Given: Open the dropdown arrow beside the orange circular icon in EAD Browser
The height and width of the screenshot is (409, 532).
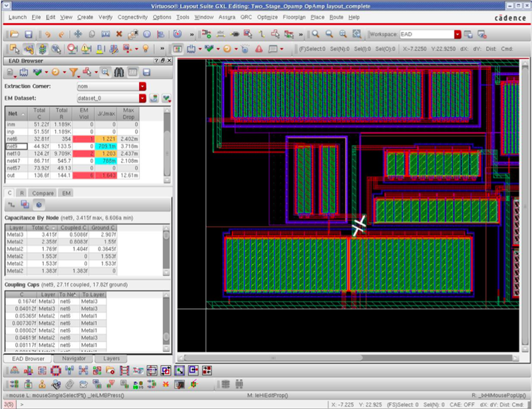Looking at the screenshot, I should tap(65, 72).
